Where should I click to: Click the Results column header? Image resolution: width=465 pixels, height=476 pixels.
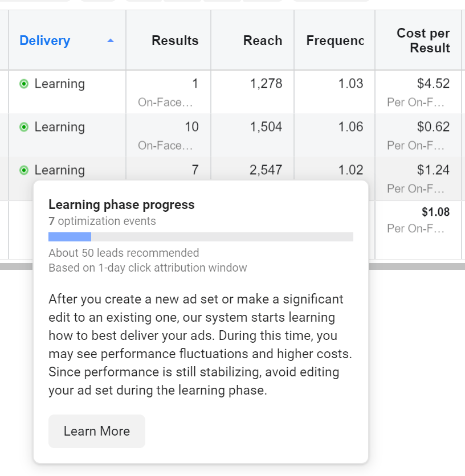[x=175, y=41]
